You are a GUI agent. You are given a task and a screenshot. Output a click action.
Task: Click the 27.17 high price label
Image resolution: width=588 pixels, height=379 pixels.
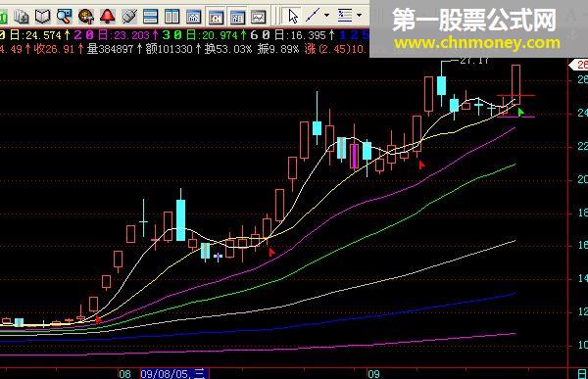474,61
